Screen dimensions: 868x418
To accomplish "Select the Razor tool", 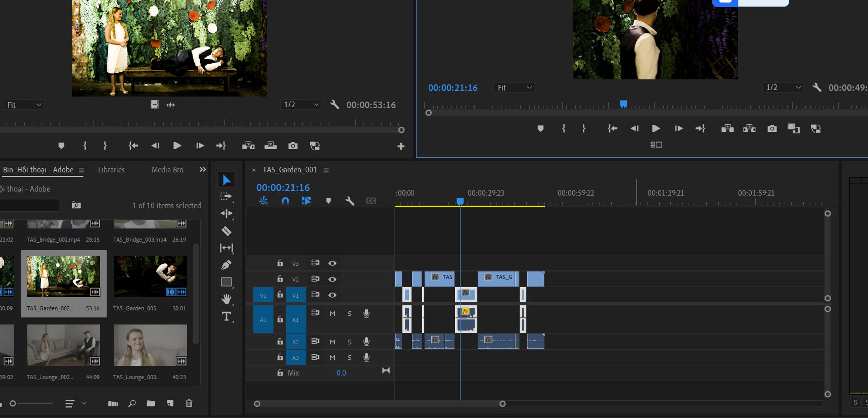I will coord(226,231).
